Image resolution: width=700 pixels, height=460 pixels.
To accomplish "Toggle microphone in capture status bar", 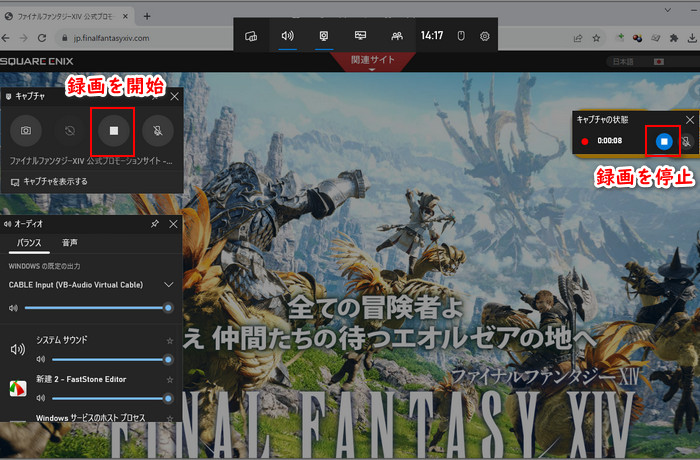I will click(687, 141).
